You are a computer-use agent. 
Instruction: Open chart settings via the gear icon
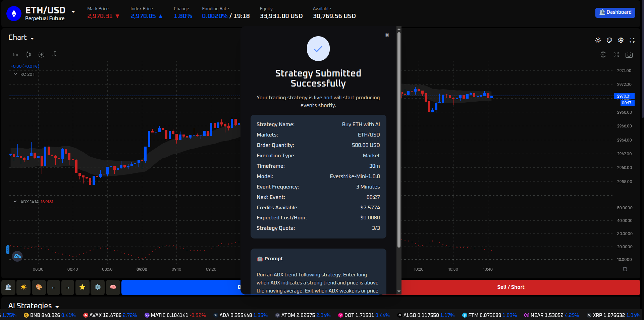(x=603, y=54)
